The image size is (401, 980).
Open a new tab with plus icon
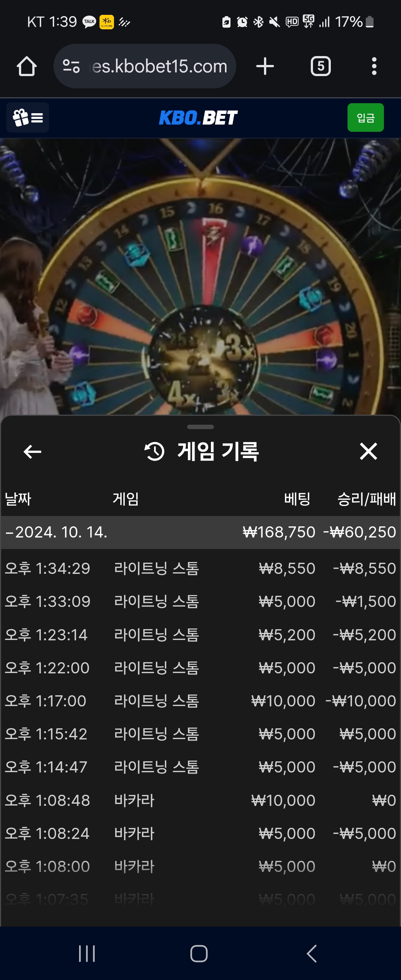coord(265,66)
